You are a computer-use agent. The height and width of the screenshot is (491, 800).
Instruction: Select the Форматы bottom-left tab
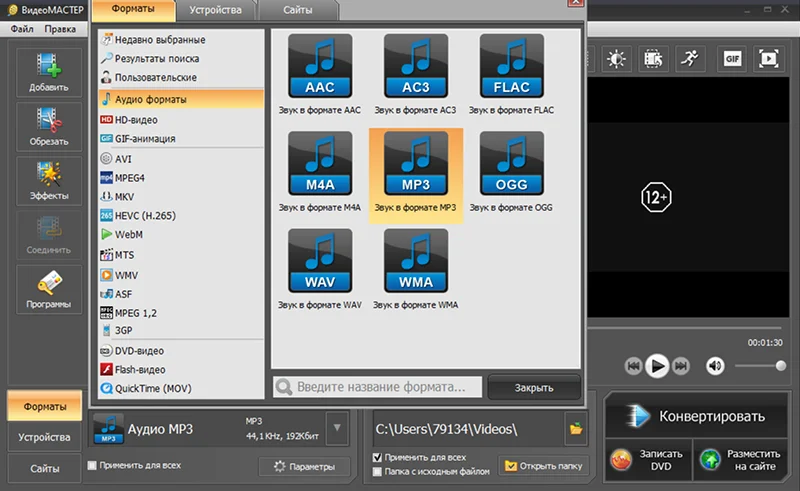(44, 406)
